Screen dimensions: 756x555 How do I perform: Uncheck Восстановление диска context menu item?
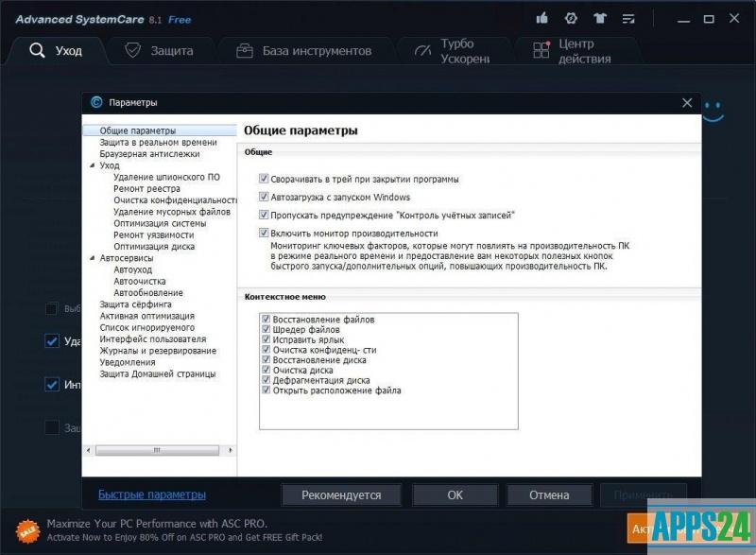266,359
